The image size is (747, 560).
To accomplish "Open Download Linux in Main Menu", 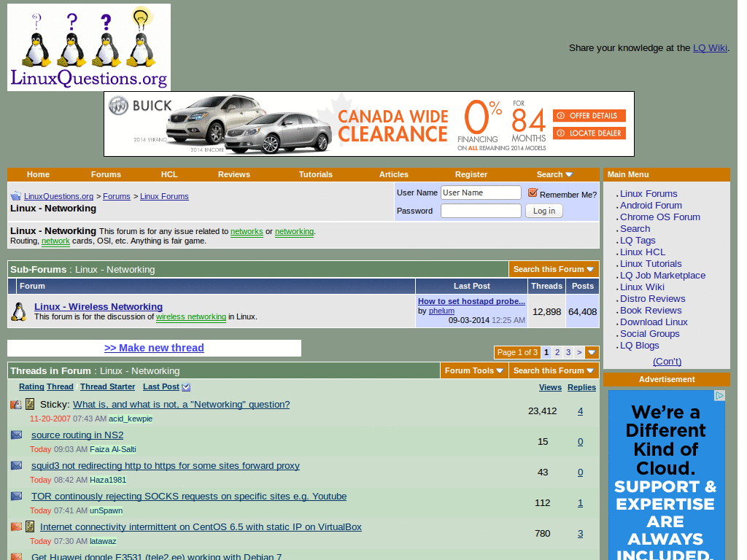I will pos(654,322).
